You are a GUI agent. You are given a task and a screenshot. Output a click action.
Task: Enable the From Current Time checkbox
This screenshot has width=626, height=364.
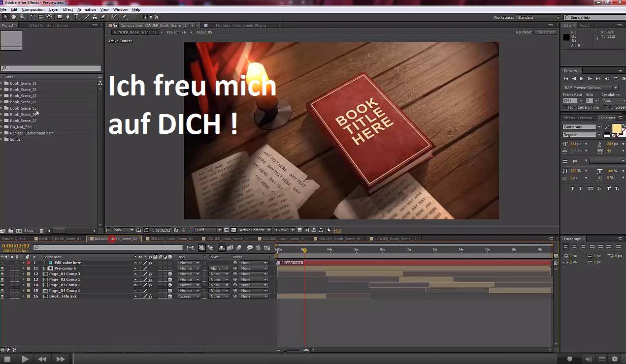tap(565, 107)
